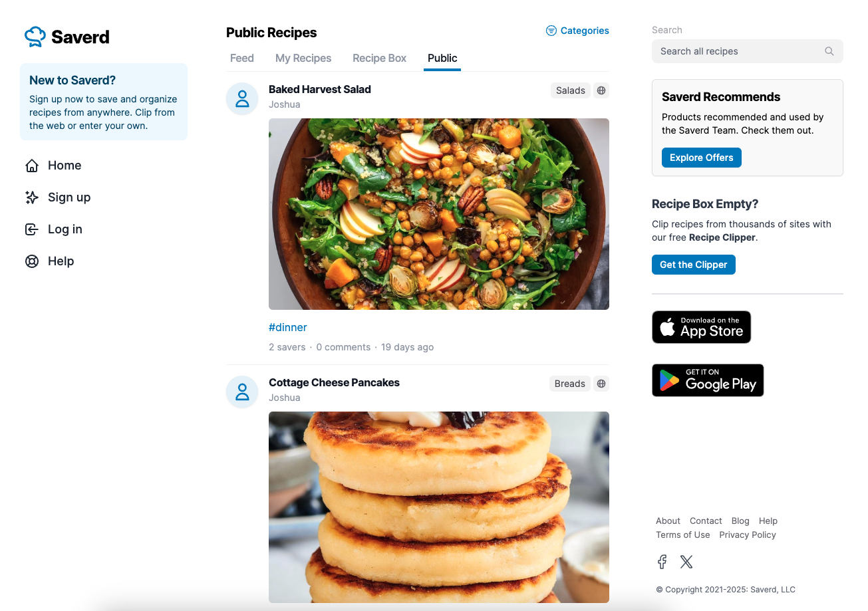
Task: Click the globe icon on Cottage Cheese Pancakes
Action: 601,384
